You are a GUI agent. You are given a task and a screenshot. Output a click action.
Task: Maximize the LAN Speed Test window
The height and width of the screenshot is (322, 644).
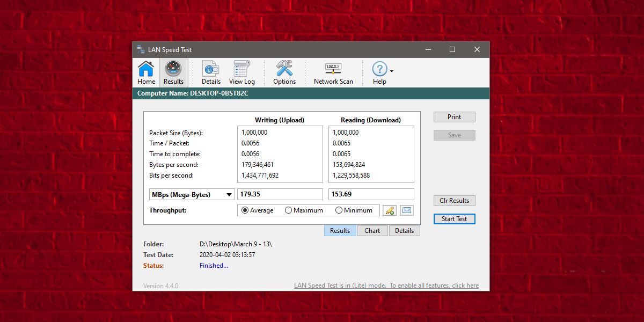tap(452, 49)
